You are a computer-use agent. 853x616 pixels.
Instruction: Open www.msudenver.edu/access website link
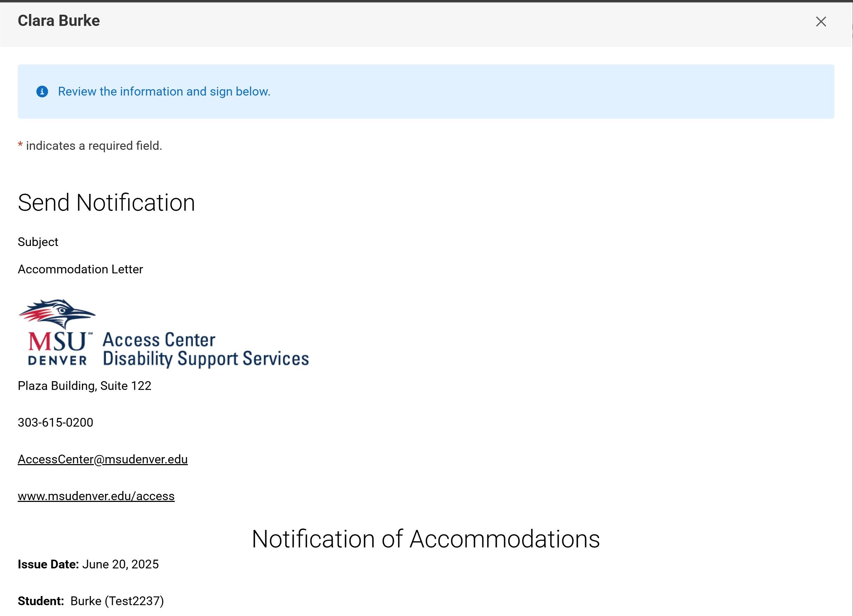coord(96,496)
